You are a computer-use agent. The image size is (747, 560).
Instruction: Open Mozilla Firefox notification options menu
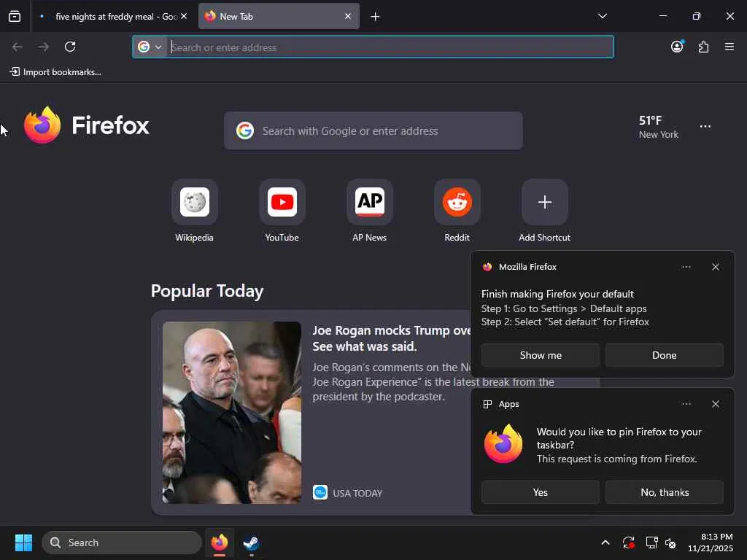[686, 267]
